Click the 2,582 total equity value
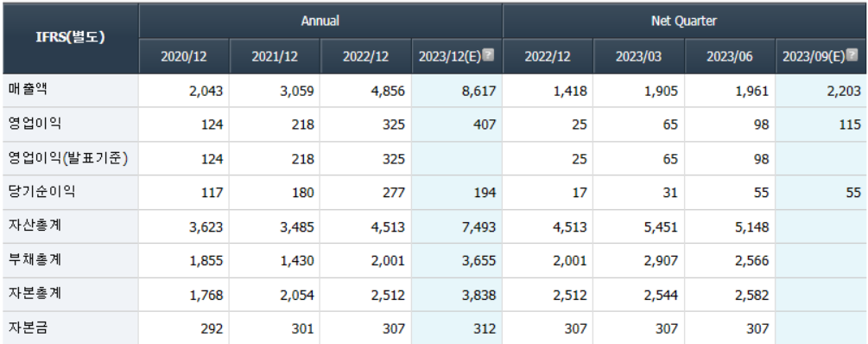The width and height of the screenshot is (868, 344). coord(751,296)
